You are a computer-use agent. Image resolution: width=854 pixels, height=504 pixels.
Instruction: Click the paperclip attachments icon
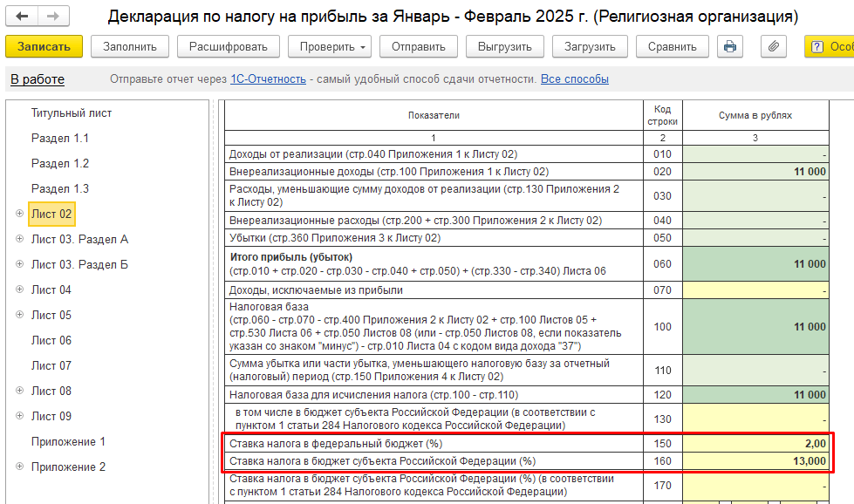(x=774, y=46)
